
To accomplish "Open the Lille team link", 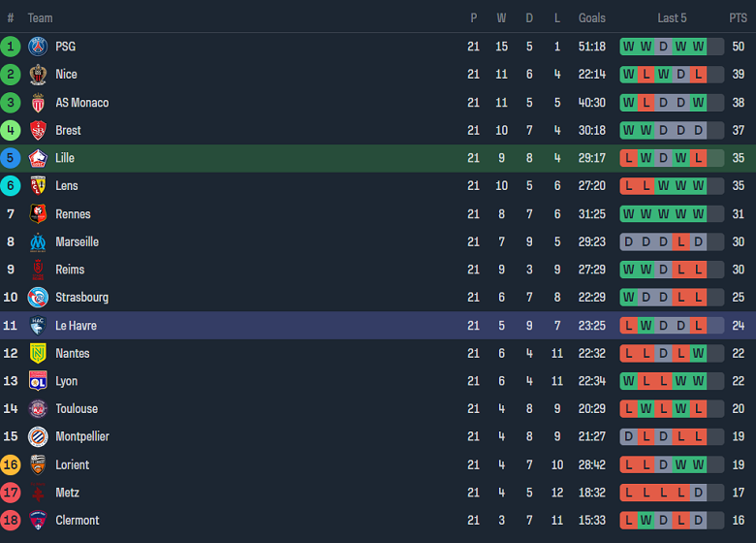I will 65,158.
